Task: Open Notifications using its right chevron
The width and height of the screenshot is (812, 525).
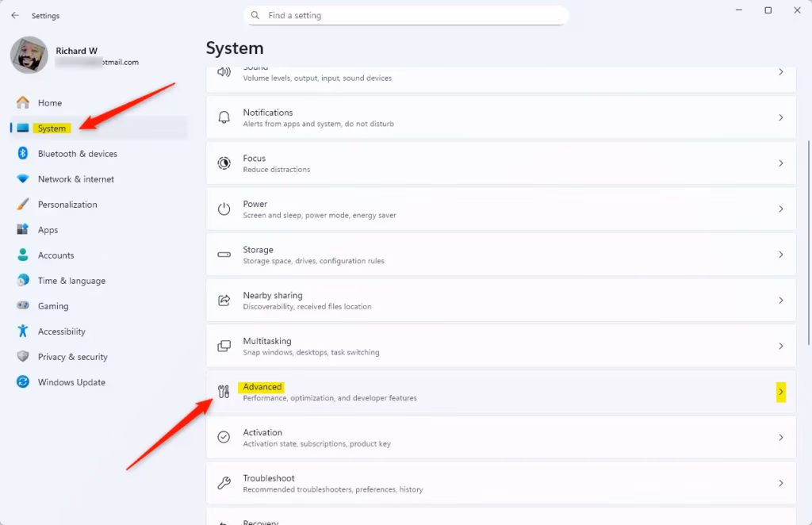Action: 781,117
